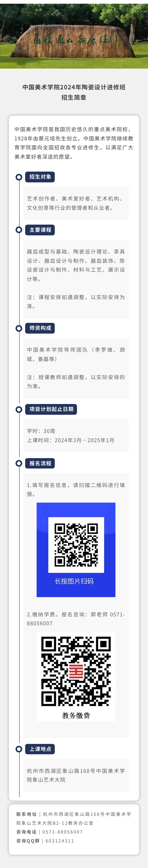The width and height of the screenshot is (148, 868).
Task: Click the 项目计划起止日期 heading label
Action: 51,409
